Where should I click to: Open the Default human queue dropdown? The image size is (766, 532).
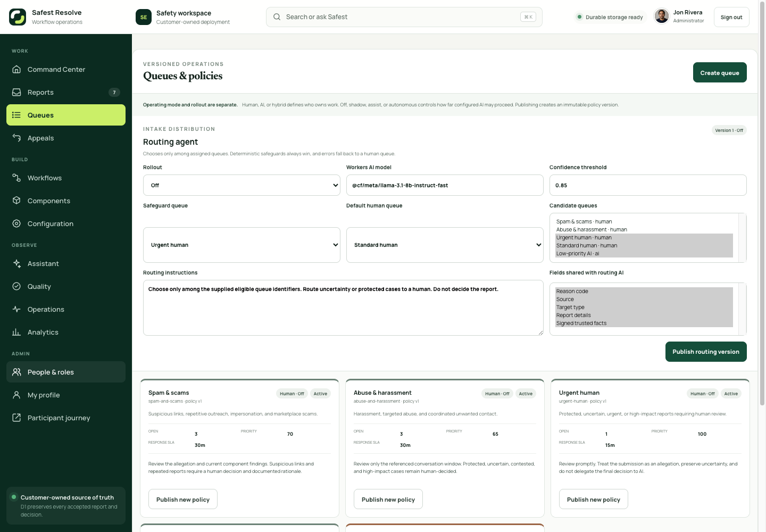click(445, 245)
